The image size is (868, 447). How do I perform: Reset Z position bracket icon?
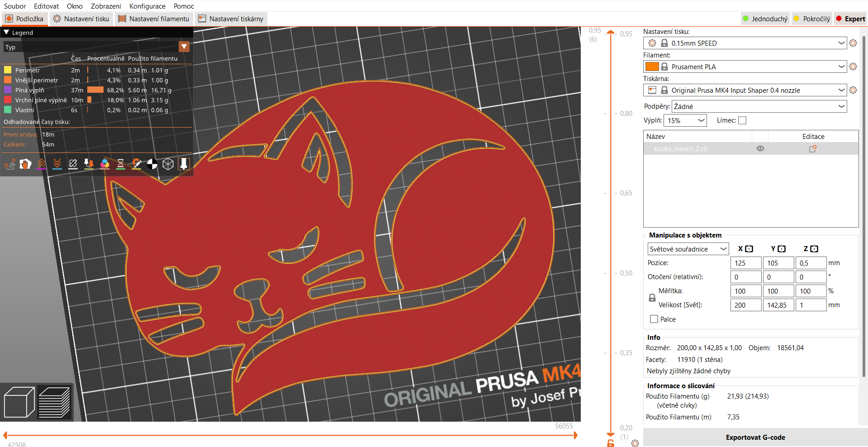point(814,249)
